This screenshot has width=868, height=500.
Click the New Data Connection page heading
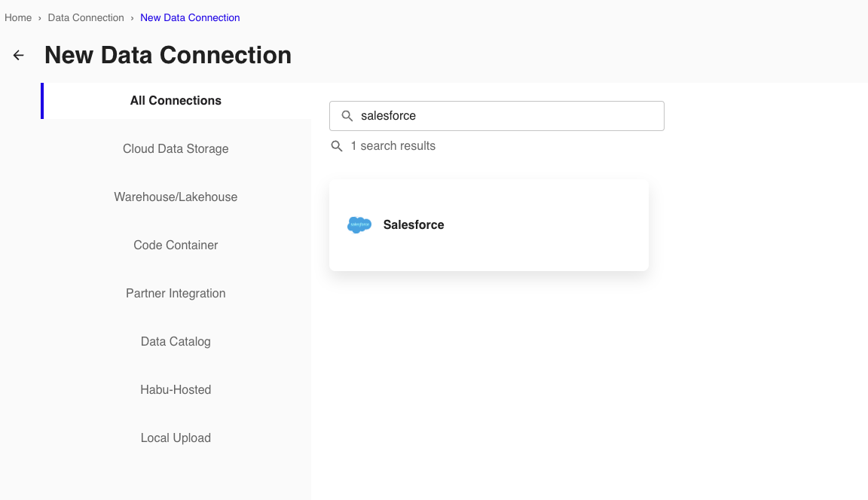[x=168, y=55]
